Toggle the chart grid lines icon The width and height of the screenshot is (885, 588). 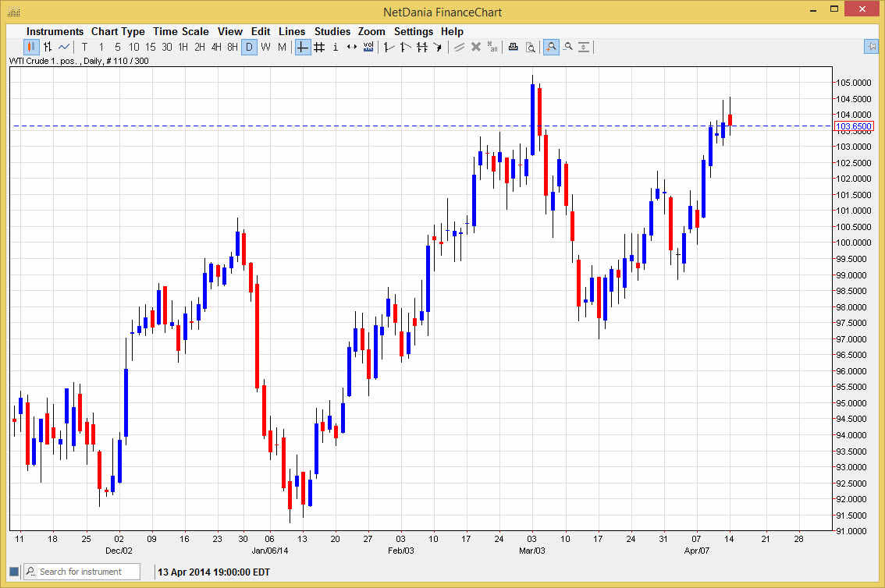(319, 48)
